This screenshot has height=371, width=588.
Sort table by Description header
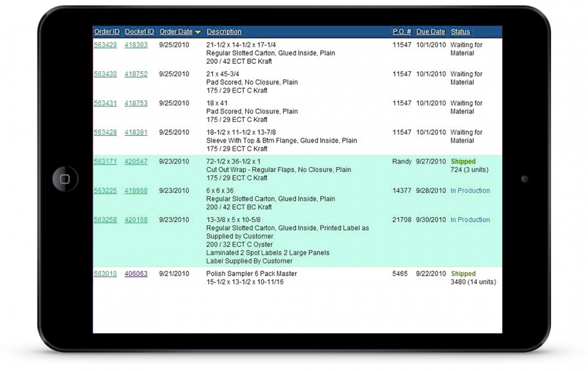coord(224,32)
